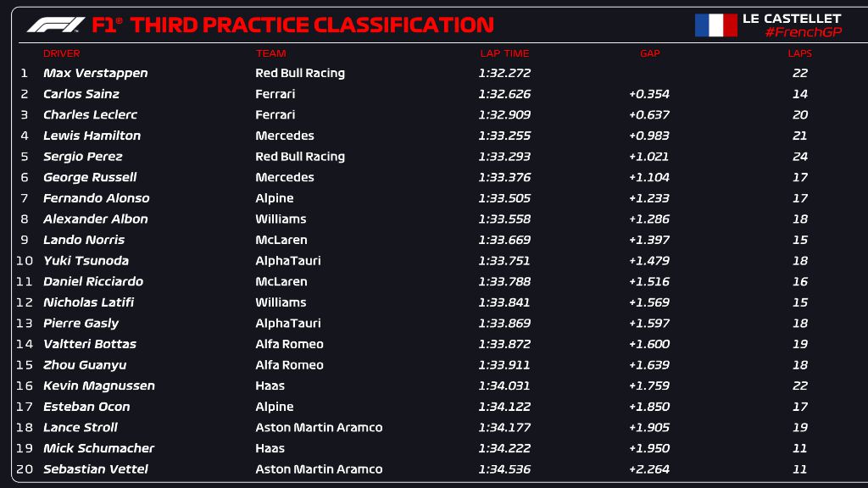Click Mick Schumacher's lap time 1:34.222
This screenshot has height=488, width=868.
(504, 448)
